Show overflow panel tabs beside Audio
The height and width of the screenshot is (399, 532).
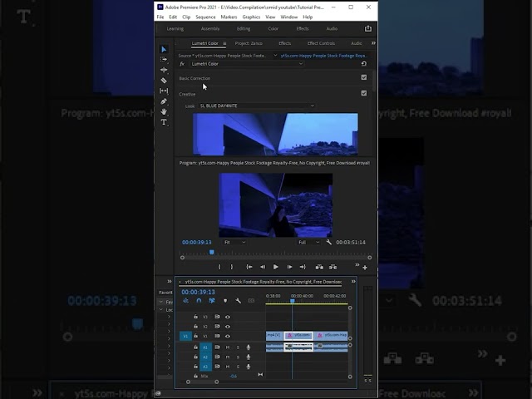click(x=373, y=43)
